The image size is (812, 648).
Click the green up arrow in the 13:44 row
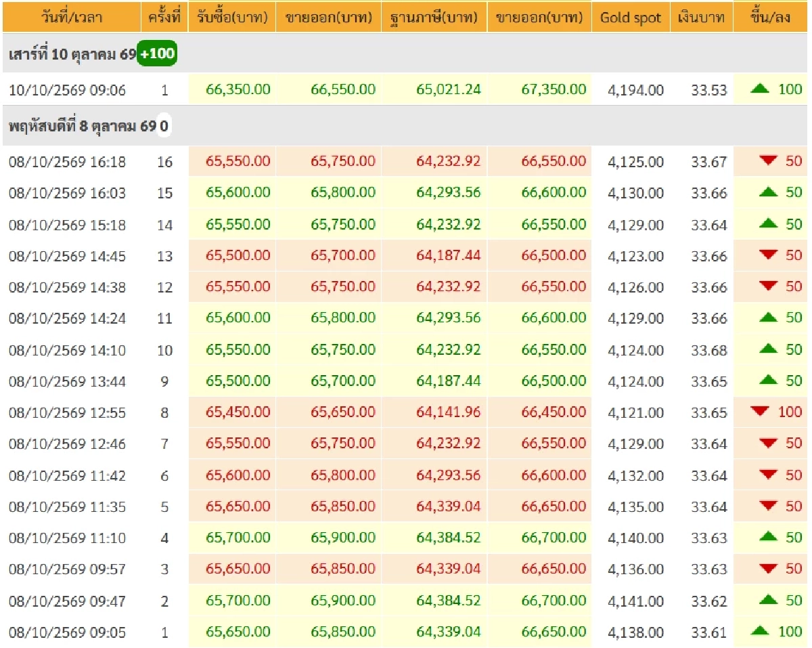pyautogui.click(x=769, y=381)
